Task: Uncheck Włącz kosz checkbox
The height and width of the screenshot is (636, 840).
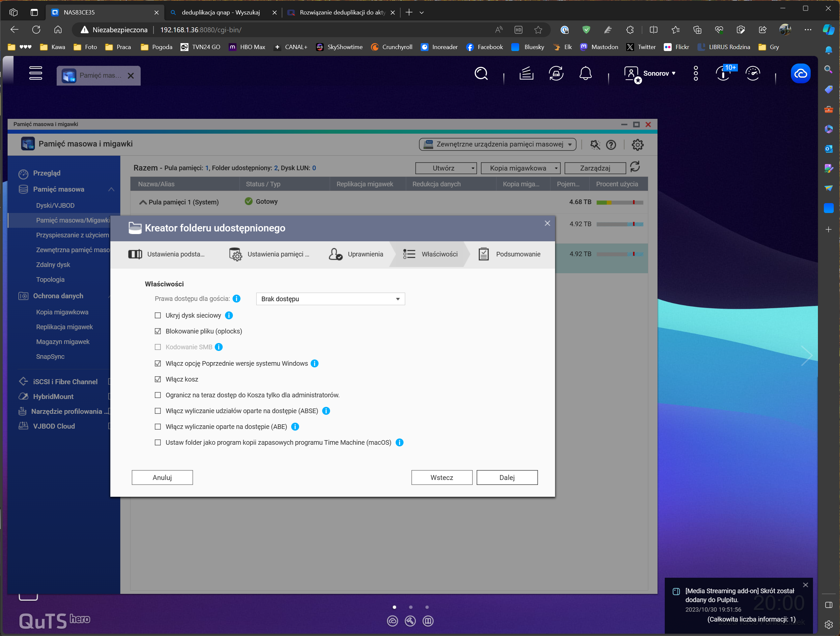Action: point(158,379)
